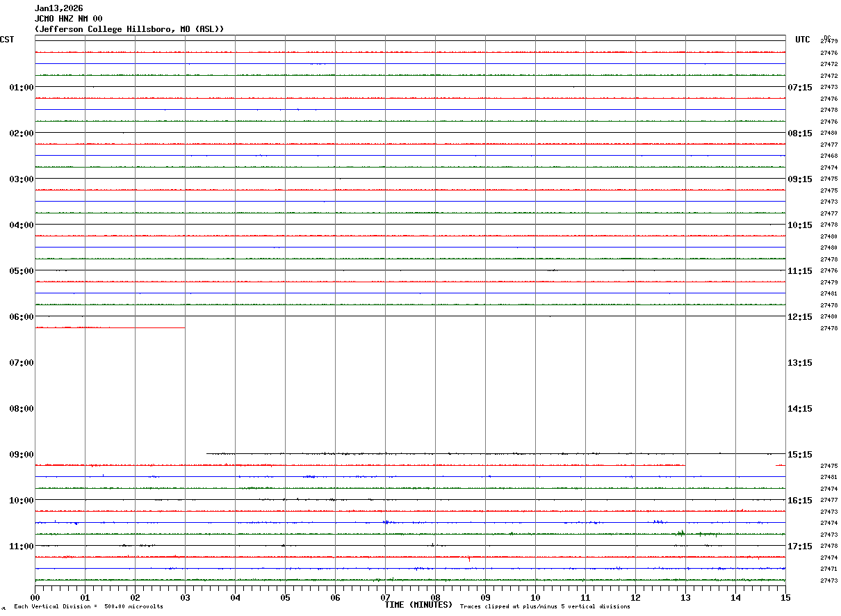The height and width of the screenshot is (616, 841).
Task: Click minute 15 on the time axis
Action: coord(785,597)
